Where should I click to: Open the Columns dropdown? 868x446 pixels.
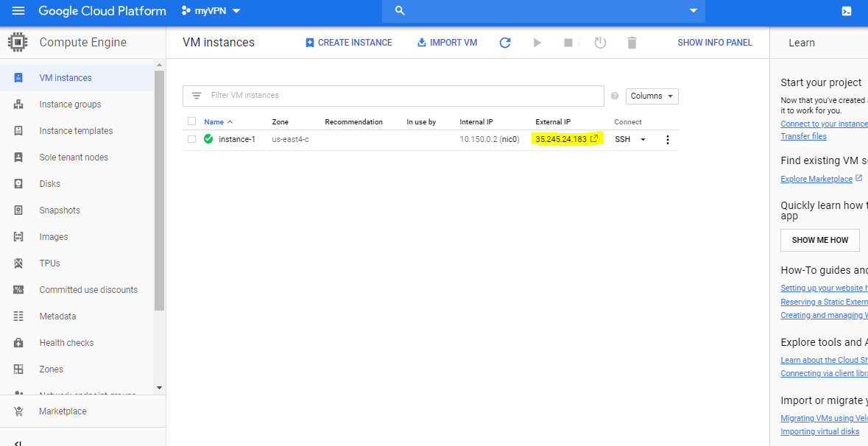point(652,96)
